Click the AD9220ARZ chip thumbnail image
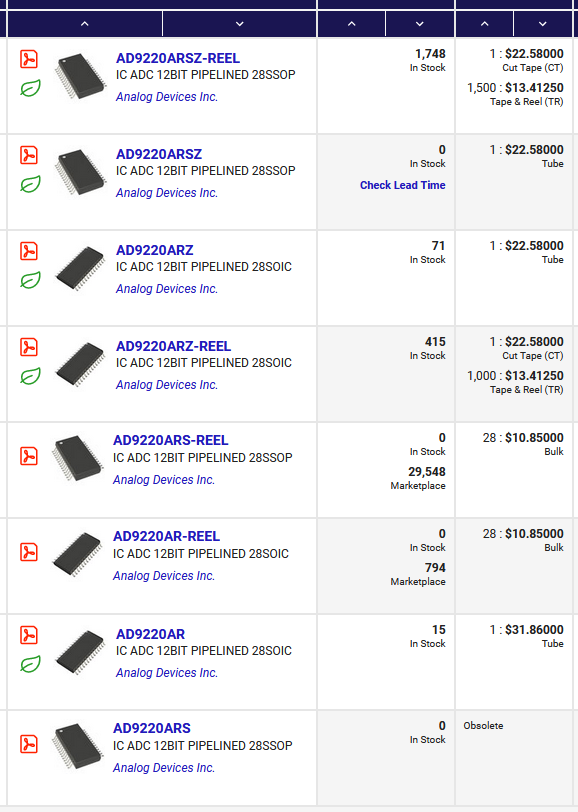Screen dimensions: 578x812 pyautogui.click(x=80, y=268)
